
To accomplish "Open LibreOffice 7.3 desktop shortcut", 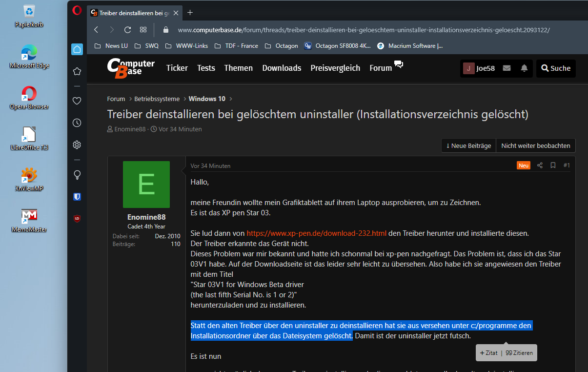I will click(x=29, y=139).
